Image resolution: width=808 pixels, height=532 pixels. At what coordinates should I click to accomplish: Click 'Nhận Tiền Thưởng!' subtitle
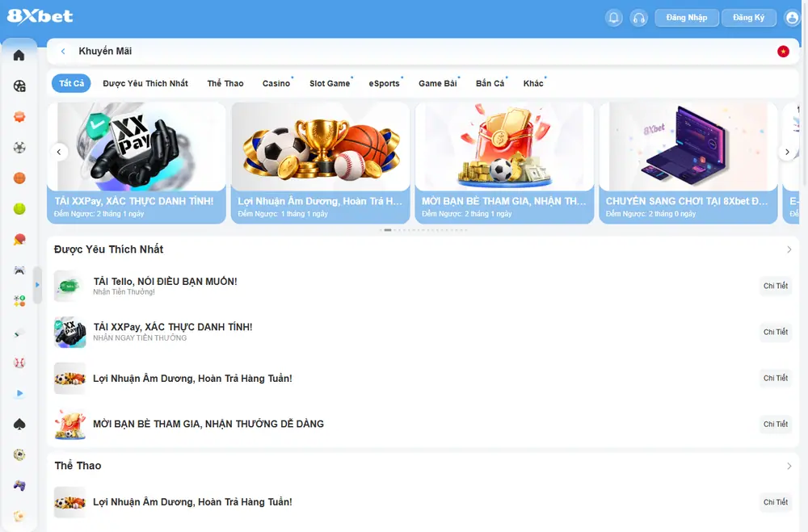click(124, 292)
